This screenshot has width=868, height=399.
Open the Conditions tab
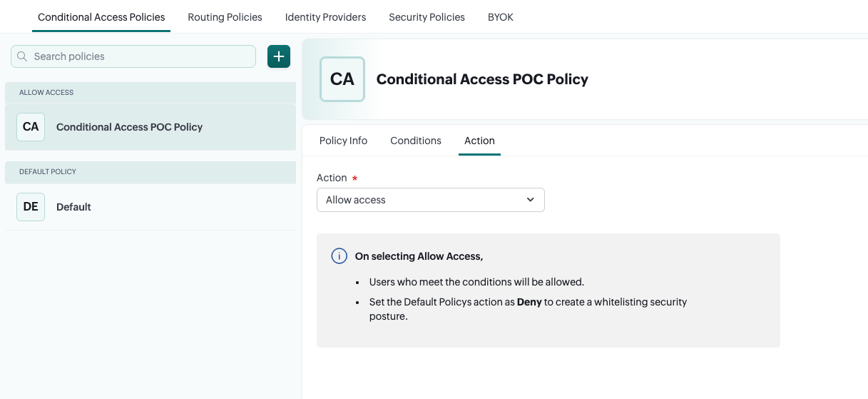(x=416, y=141)
